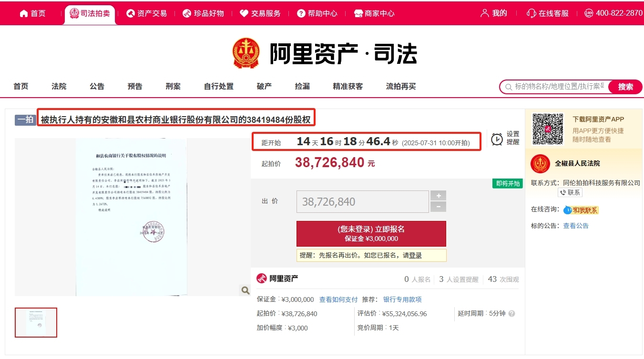644x359 pixels.
Task: Click the plus stepper to raise bid amount
Action: pyautogui.click(x=438, y=195)
